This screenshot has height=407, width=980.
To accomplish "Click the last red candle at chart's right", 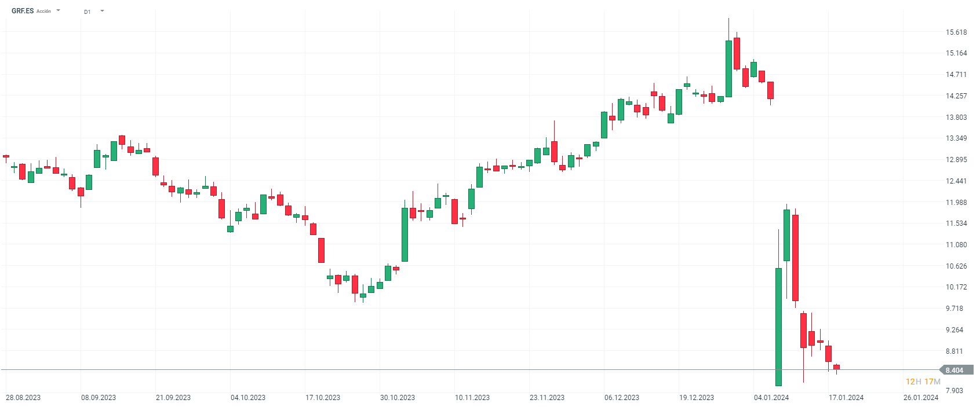I will [836, 367].
